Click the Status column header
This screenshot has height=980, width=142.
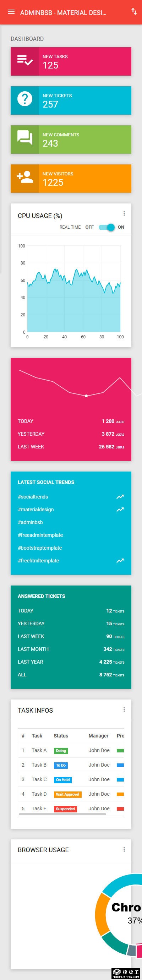(x=61, y=736)
